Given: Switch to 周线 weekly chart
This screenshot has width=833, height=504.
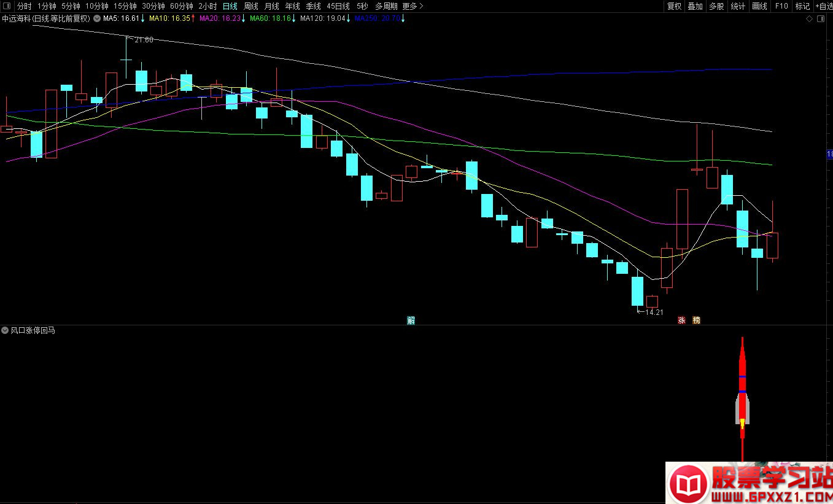Looking at the screenshot, I should [251, 6].
